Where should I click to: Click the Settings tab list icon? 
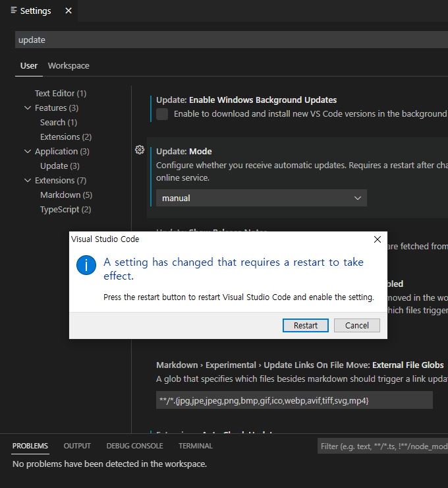[x=14, y=11]
